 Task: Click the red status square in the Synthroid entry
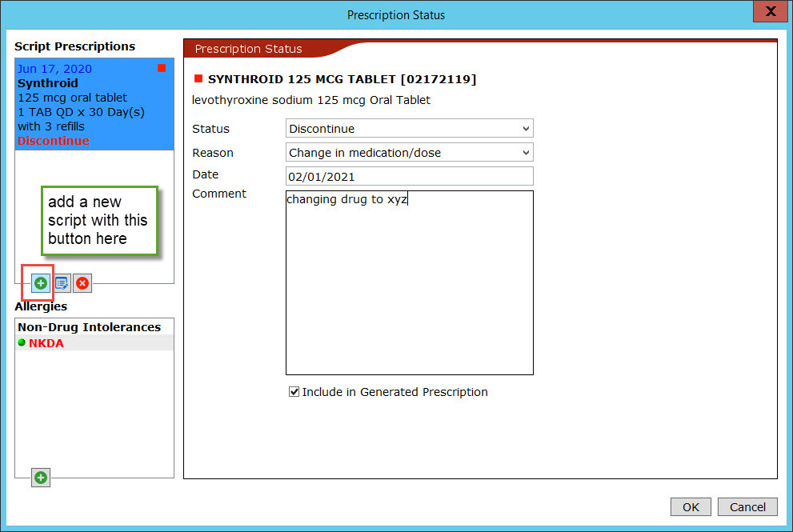point(162,69)
